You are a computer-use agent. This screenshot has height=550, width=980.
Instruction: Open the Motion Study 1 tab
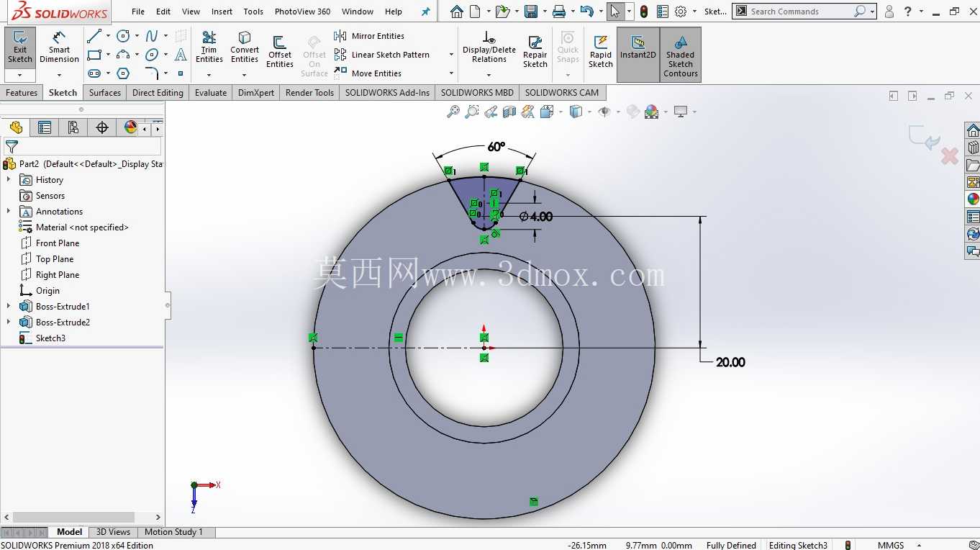[x=173, y=532]
